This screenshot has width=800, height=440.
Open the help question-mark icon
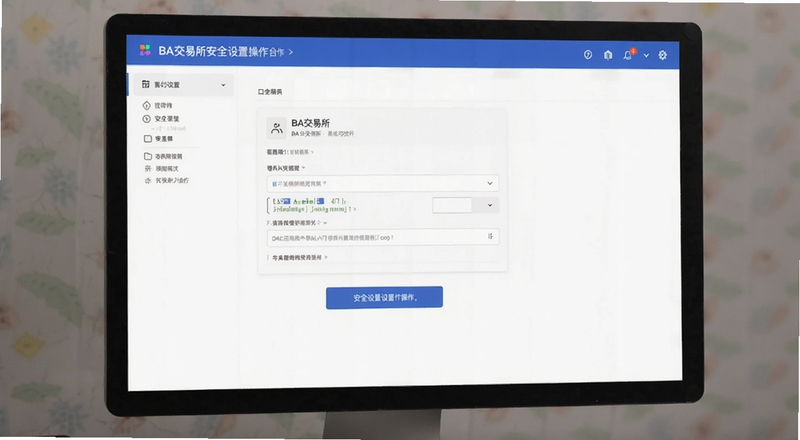point(588,55)
